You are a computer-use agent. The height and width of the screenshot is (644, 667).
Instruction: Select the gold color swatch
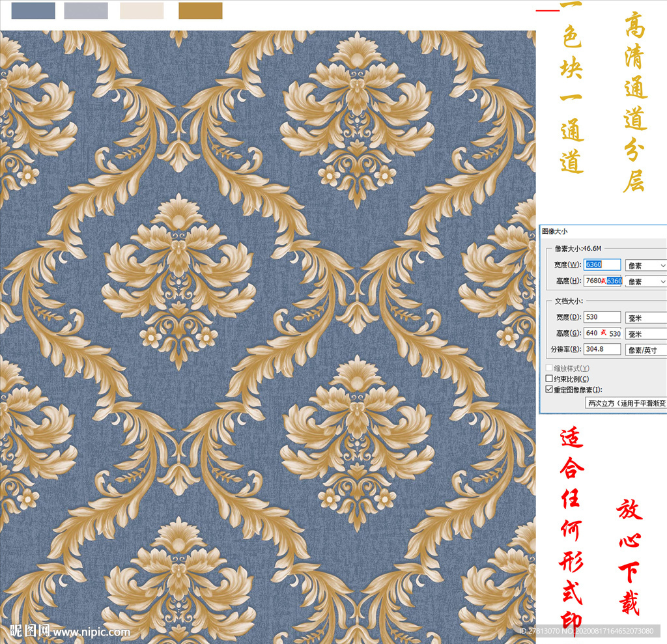click(201, 10)
